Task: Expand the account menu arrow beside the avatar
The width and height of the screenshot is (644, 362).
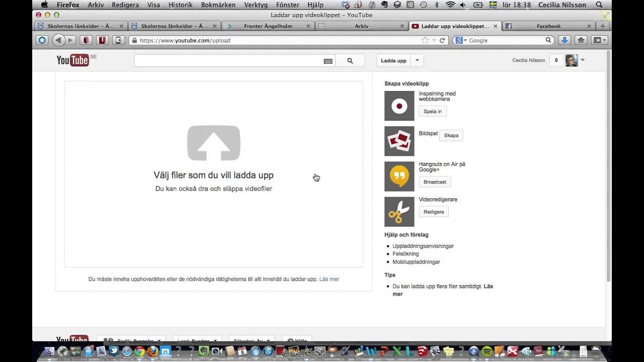Action: [583, 60]
